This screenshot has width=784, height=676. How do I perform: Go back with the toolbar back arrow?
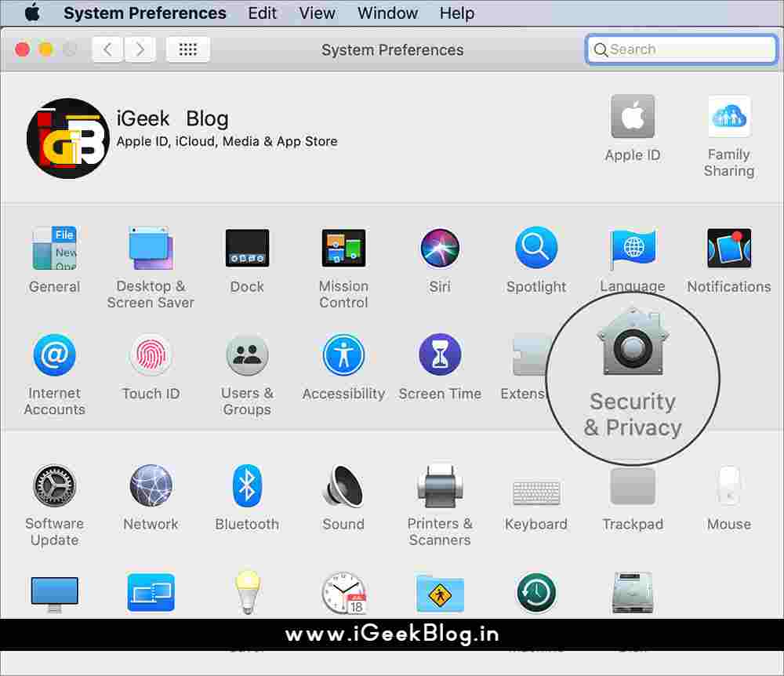pos(107,49)
